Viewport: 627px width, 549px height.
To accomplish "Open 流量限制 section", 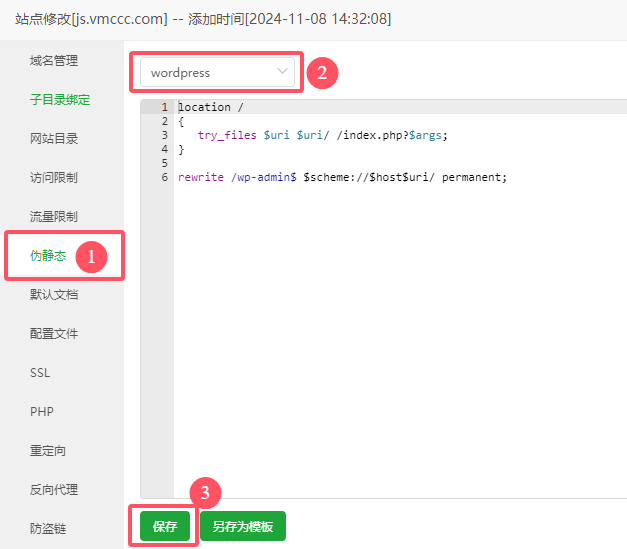I will [54, 217].
